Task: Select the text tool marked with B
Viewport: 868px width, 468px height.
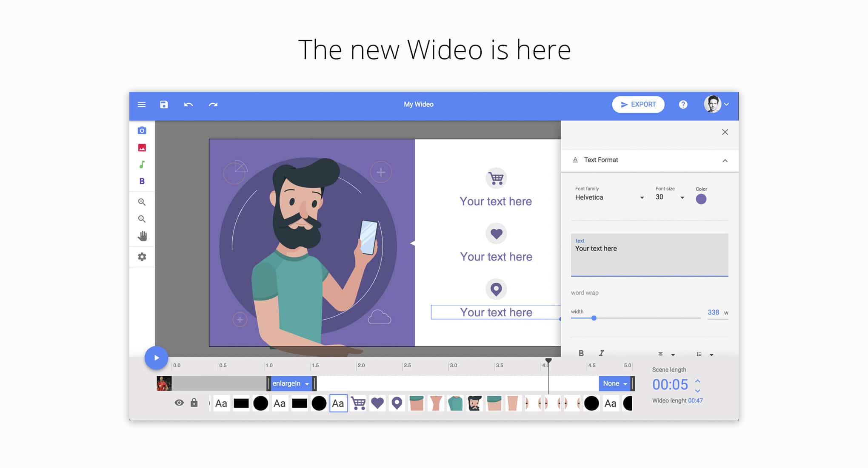Action: 142,181
